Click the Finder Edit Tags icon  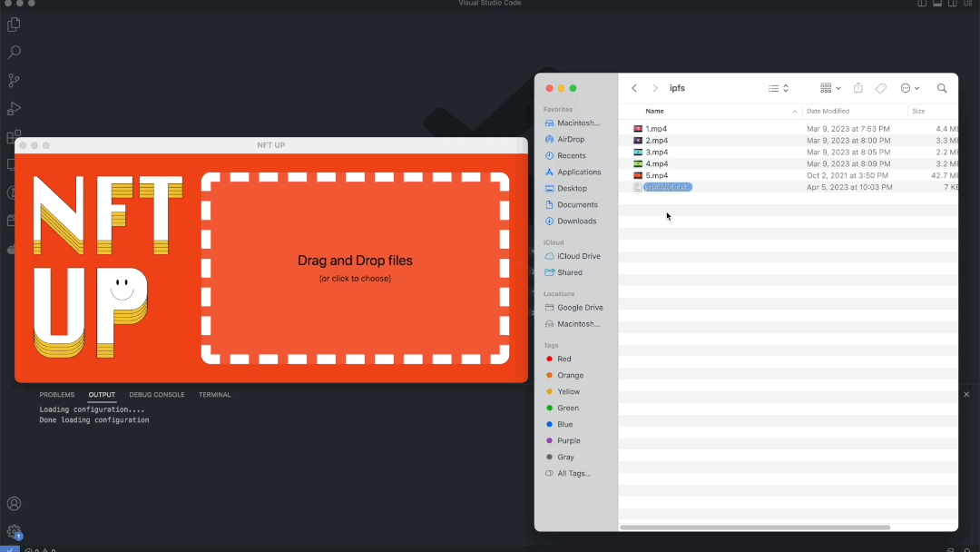coord(880,88)
